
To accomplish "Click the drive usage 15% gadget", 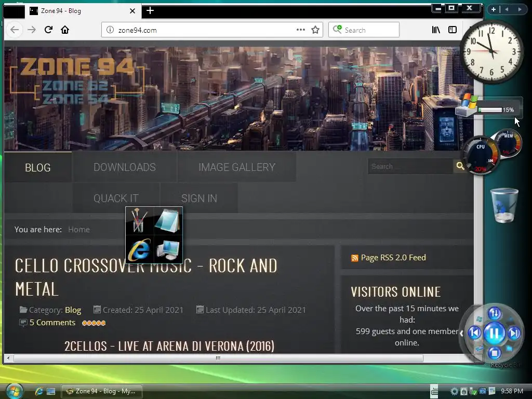I will (x=488, y=107).
